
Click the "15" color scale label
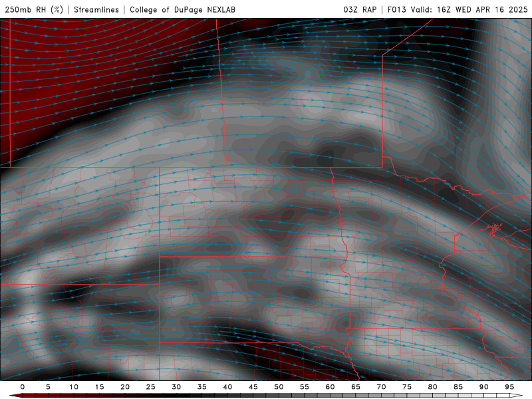(99, 387)
